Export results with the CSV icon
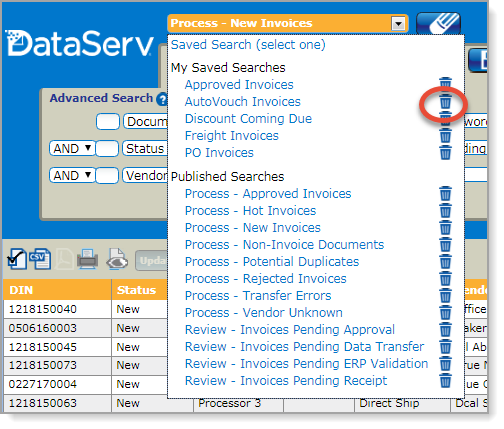The height and width of the screenshot is (429, 504). click(40, 259)
